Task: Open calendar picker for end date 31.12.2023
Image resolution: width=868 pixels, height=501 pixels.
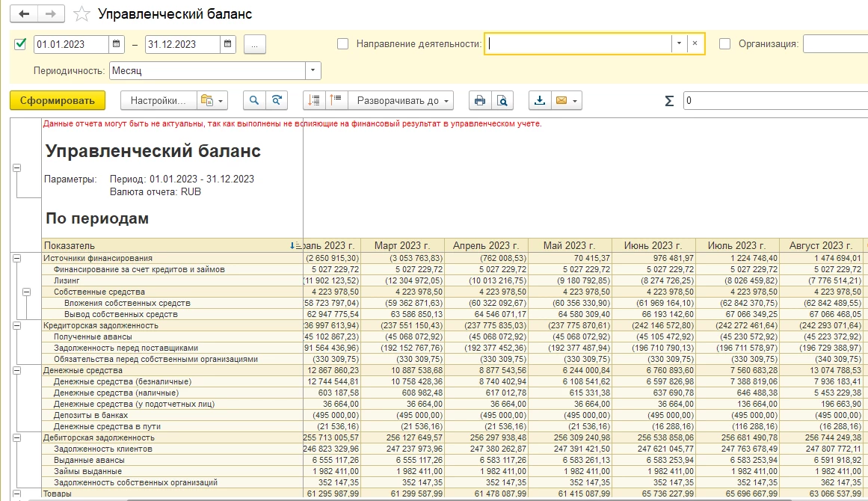Action: pos(228,44)
